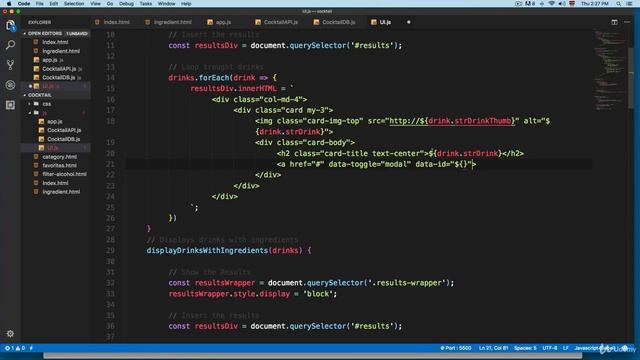Open the Debug view in activity bar
The width and height of the screenshot is (640, 360).
click(11, 85)
